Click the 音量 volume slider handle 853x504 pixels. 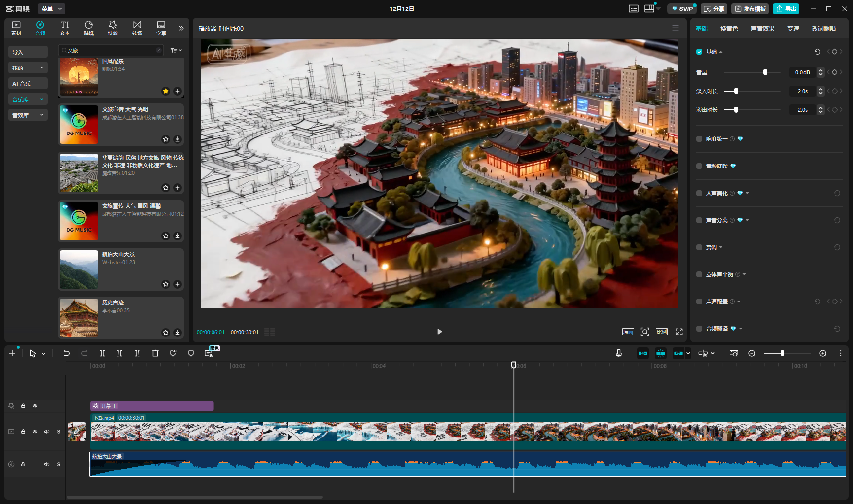tap(765, 72)
